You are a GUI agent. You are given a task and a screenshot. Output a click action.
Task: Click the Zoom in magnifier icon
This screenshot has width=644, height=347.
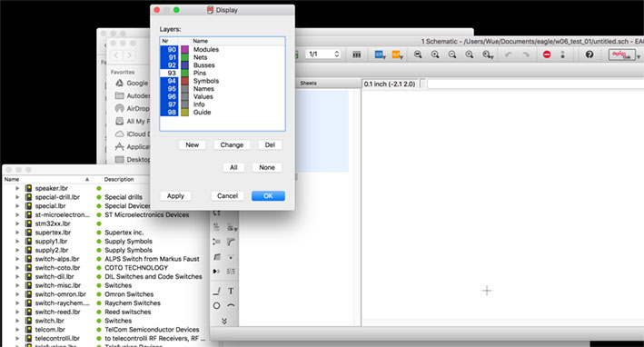point(435,55)
